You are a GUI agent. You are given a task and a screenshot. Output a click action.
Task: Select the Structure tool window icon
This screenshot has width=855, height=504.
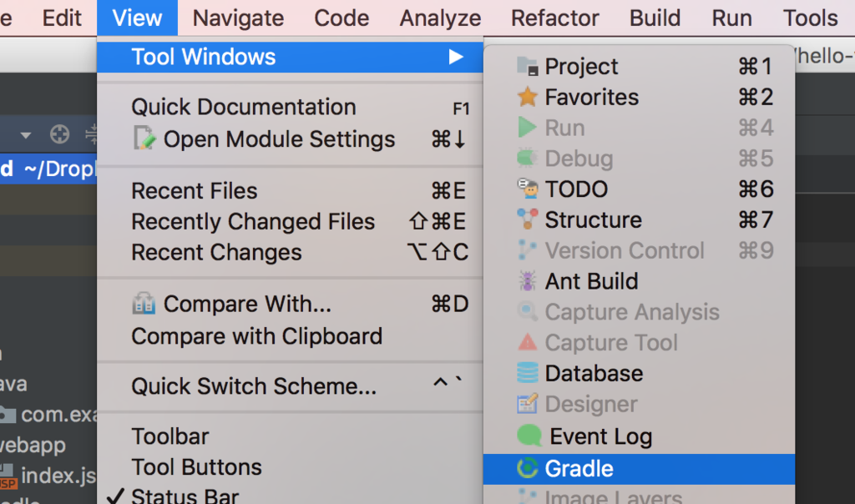528,219
